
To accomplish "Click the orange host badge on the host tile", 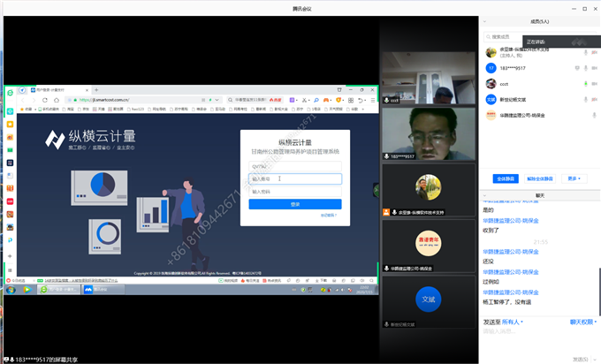I will pos(386,212).
